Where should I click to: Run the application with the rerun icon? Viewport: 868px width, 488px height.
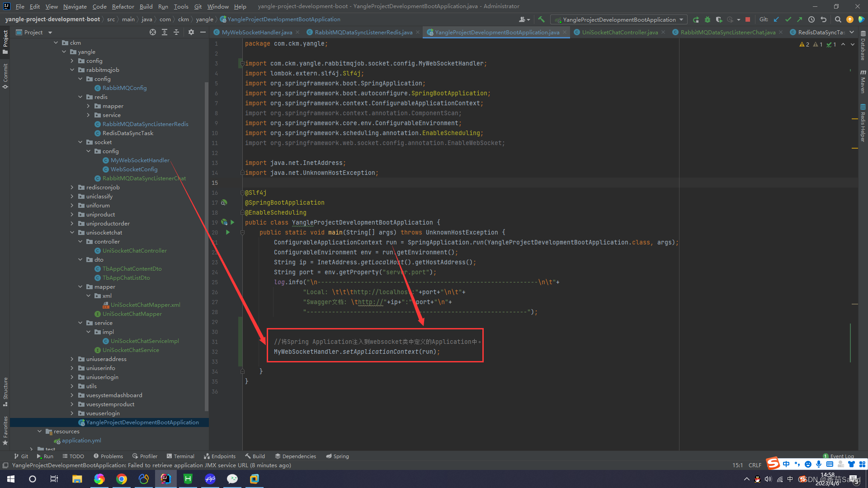[696, 19]
